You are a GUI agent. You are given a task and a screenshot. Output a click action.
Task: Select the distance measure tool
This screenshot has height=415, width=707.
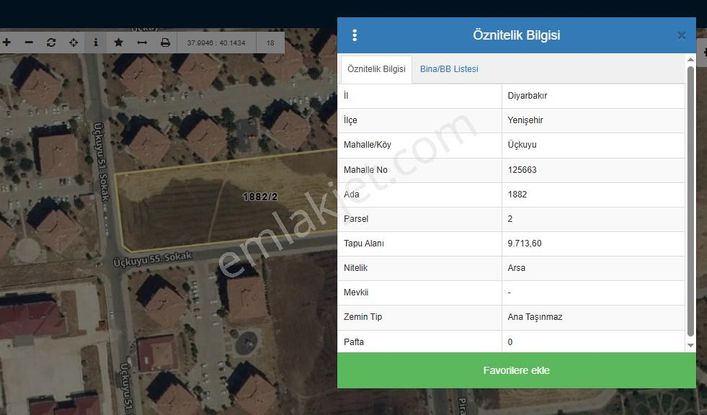point(142,42)
